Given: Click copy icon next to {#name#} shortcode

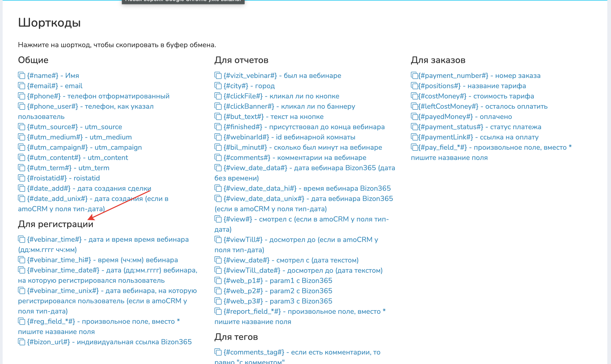Looking at the screenshot, I should (x=22, y=75).
